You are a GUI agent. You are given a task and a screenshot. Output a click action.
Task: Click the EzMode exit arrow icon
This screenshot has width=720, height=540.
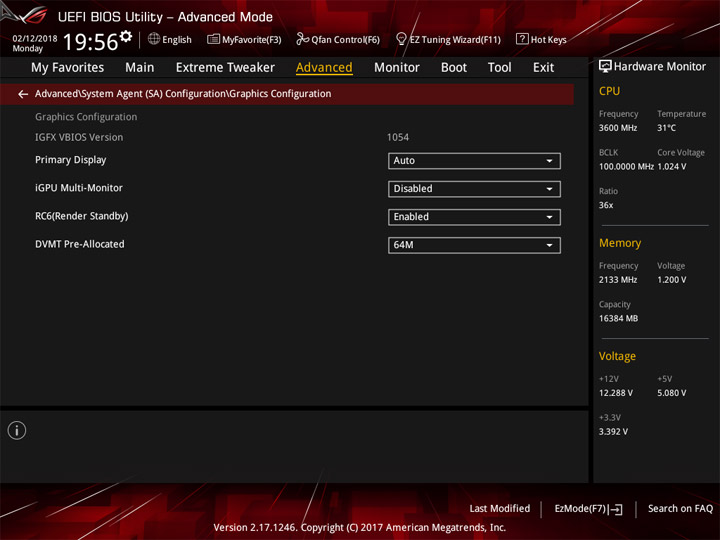(616, 509)
